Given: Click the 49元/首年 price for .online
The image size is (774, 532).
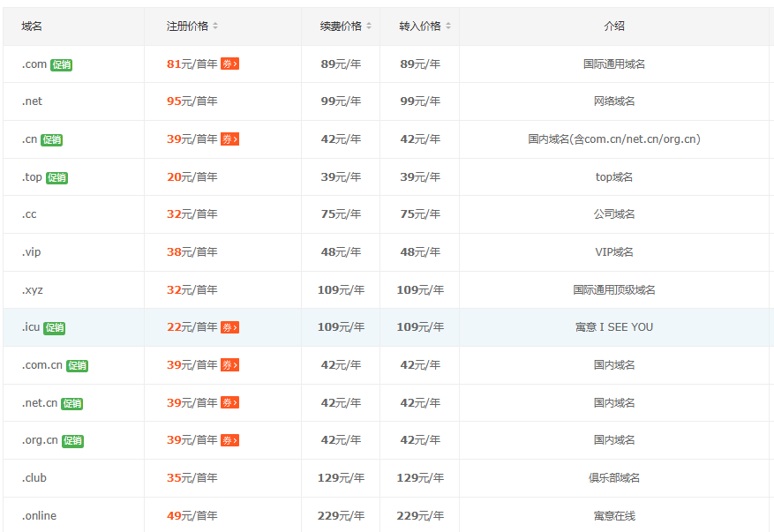Looking at the screenshot, I should click(192, 516).
